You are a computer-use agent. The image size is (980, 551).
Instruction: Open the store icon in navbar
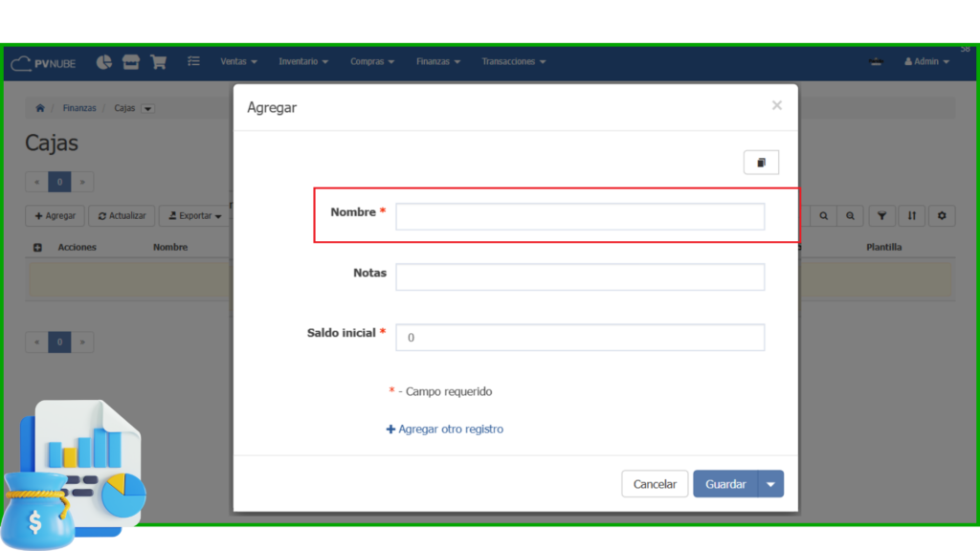pos(131,62)
